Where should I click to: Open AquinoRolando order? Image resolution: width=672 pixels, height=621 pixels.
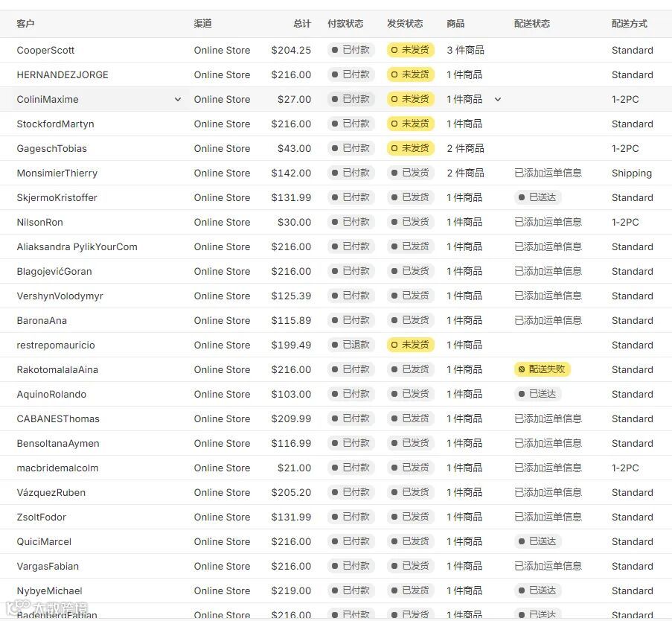click(x=336, y=394)
